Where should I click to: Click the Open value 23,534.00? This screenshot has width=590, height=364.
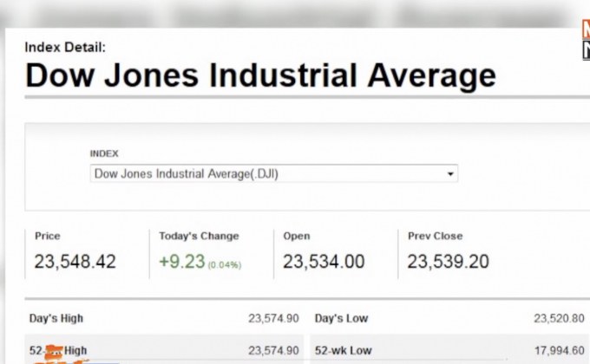point(324,261)
